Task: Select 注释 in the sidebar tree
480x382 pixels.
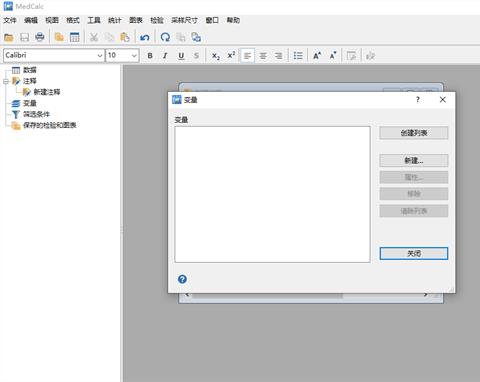Action: point(30,81)
